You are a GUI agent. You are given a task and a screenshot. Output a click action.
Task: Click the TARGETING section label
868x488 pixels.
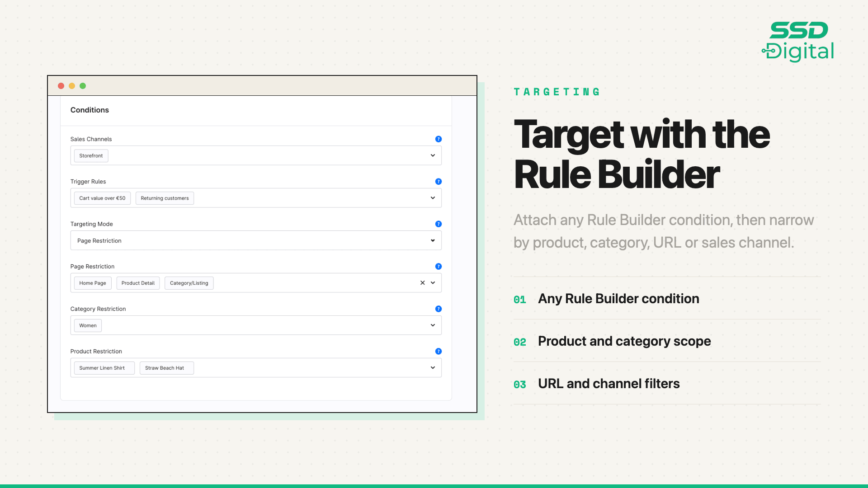(x=557, y=92)
